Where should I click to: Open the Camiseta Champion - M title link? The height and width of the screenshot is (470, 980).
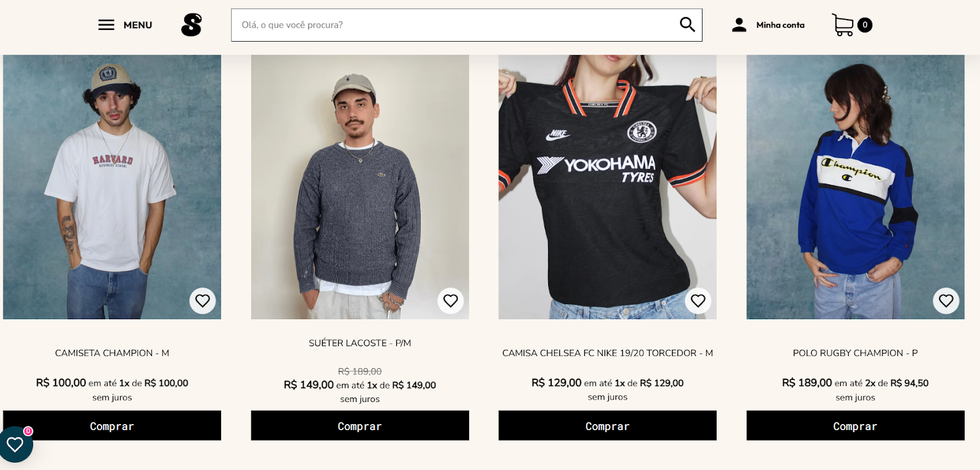[x=112, y=353]
